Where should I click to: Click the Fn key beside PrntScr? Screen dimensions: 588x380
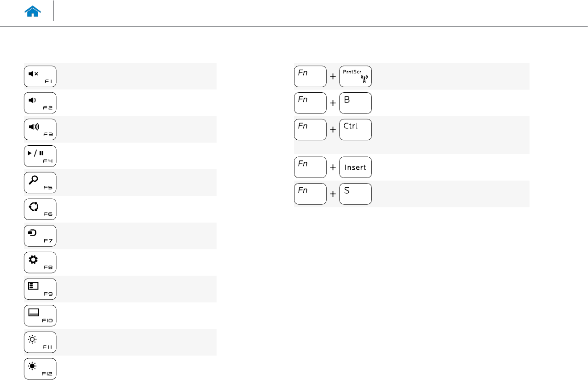[x=311, y=77]
